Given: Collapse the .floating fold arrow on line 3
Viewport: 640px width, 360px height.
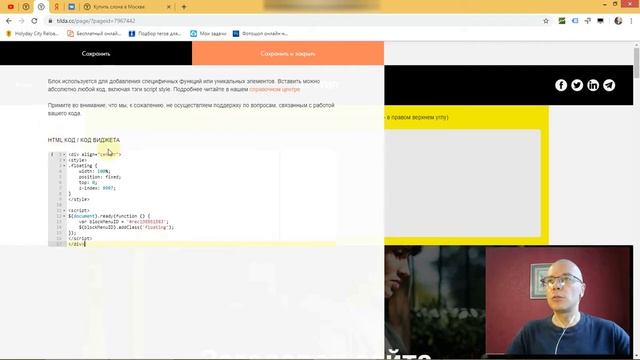Looking at the screenshot, I should pyautogui.click(x=64, y=166).
